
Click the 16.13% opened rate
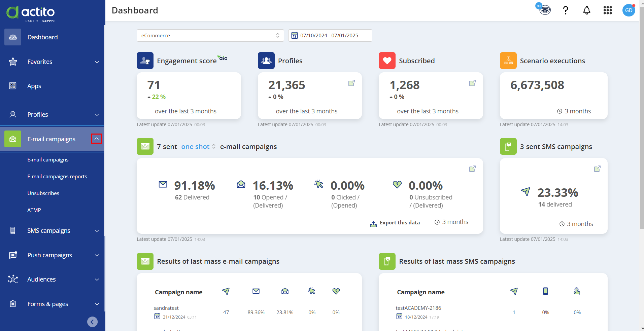[273, 186]
